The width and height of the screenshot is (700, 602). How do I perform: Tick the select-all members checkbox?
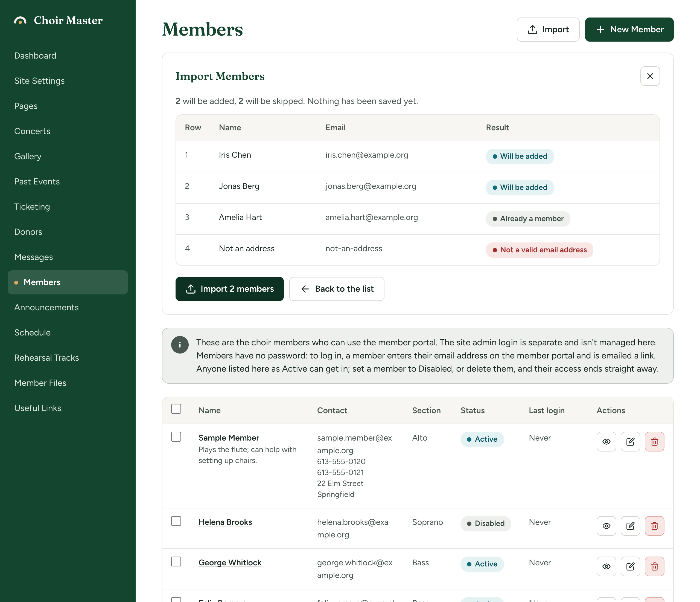176,409
